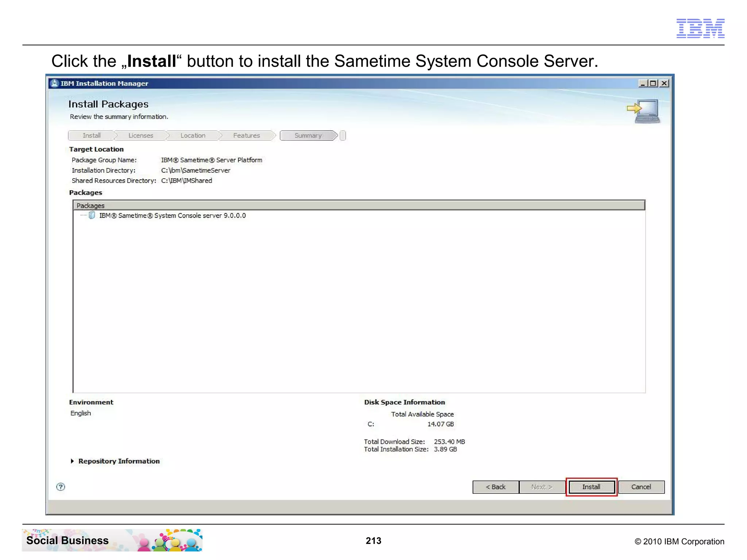Click the package icon beside System Console server

92,215
